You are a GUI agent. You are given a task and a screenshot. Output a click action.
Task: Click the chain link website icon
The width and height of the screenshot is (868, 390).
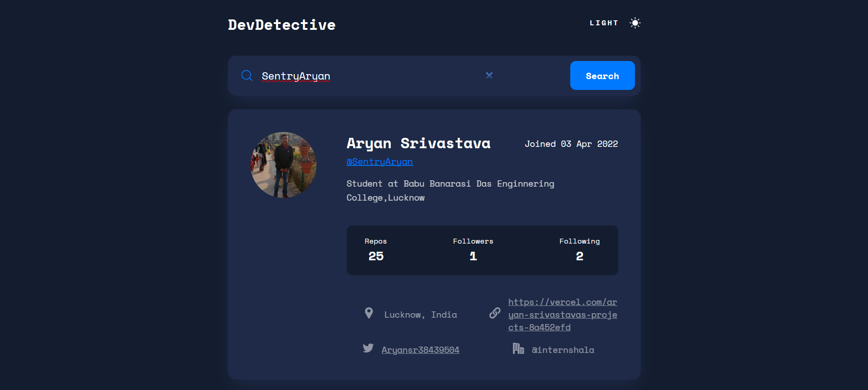[495, 313]
